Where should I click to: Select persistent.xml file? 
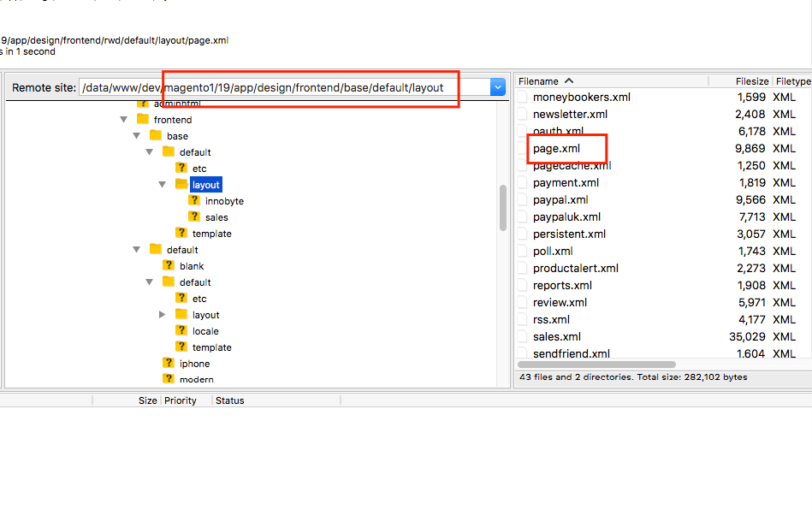click(x=570, y=234)
